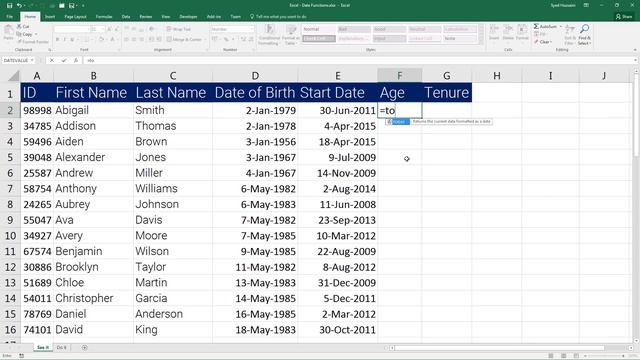Open the File menu tab
Viewport: 640px width, 360px height.
(x=9, y=17)
